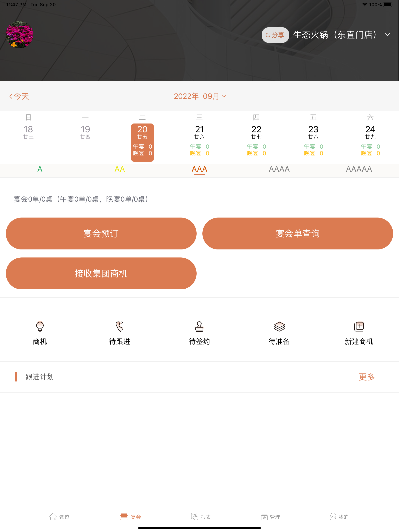Open the 我的 profile tab
Screen dimensions: 399x532
point(339,517)
